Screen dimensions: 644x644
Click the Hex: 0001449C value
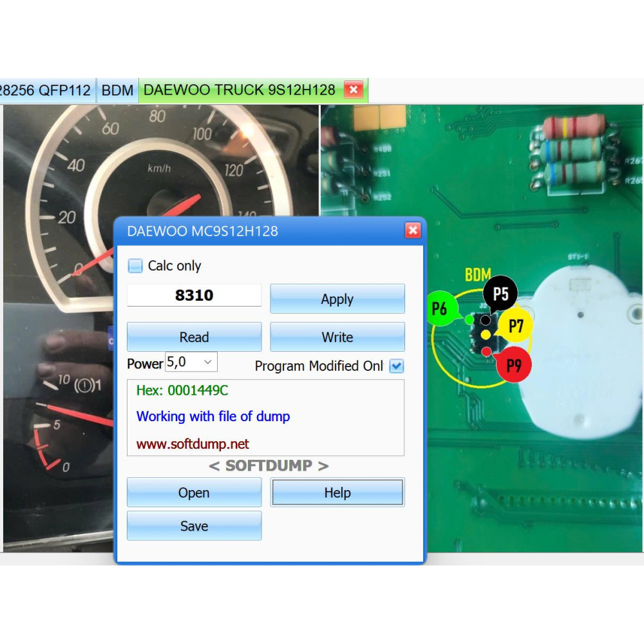pyautogui.click(x=182, y=390)
